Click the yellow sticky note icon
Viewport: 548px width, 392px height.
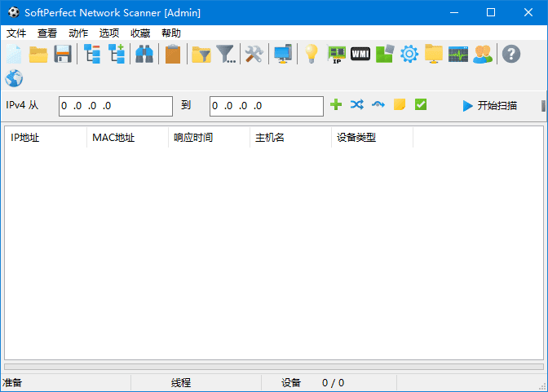point(400,105)
